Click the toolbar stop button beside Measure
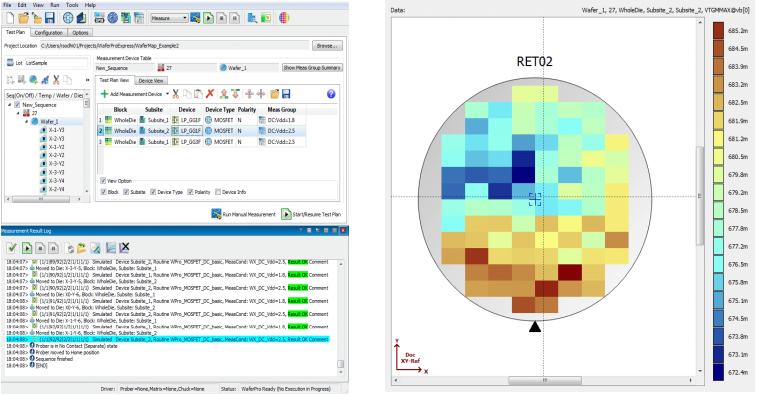Viewport: 758px width, 396px height. (221, 18)
